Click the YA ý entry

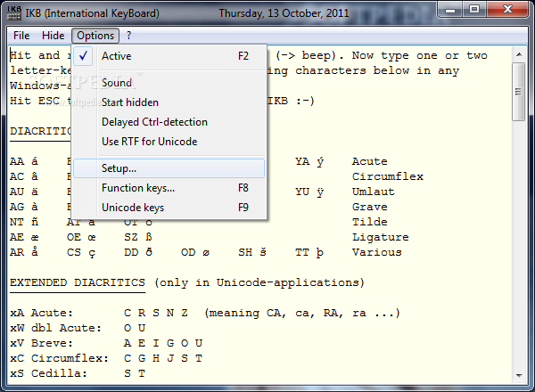coord(309,161)
